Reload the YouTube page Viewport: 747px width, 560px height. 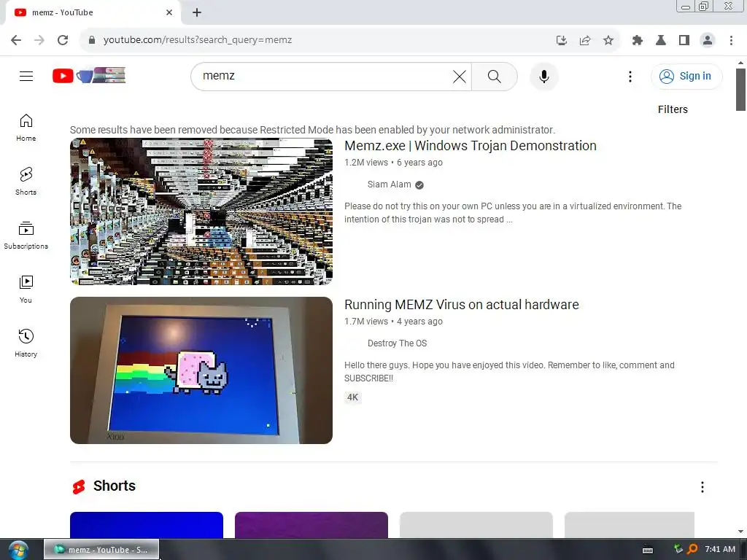[63, 40]
